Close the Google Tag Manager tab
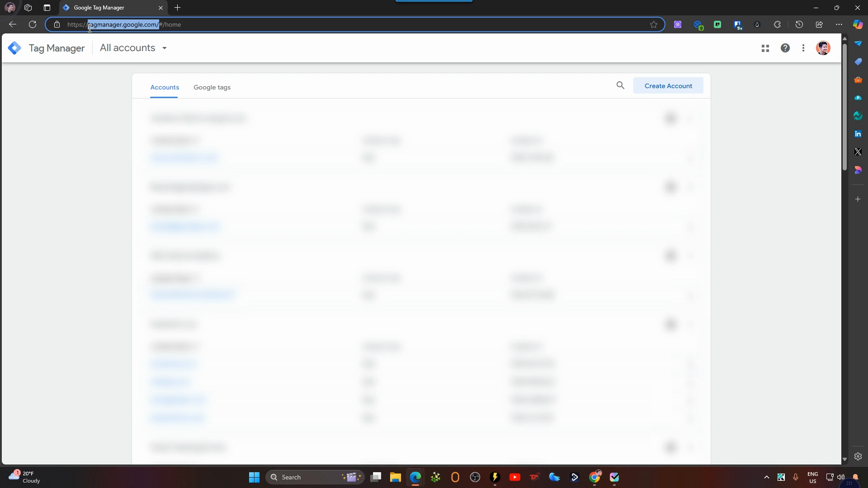The width and height of the screenshot is (868, 488). 160,8
